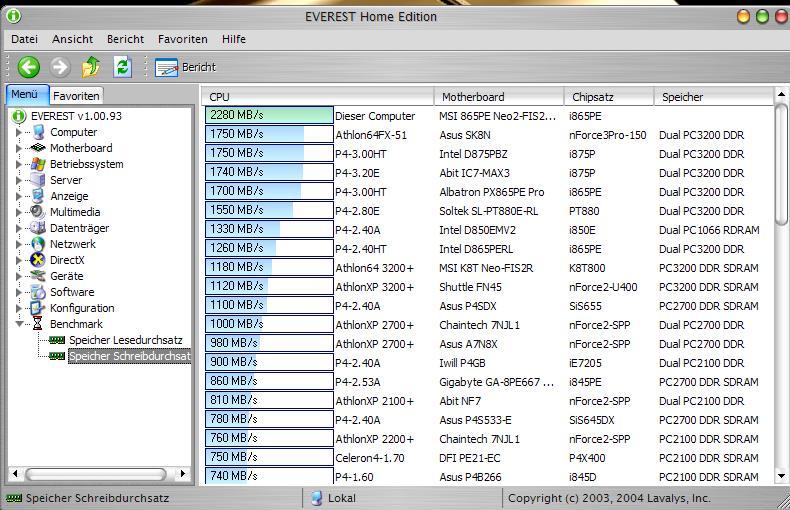
Task: Select the Konfiguration icon in the tree
Action: click(38, 308)
